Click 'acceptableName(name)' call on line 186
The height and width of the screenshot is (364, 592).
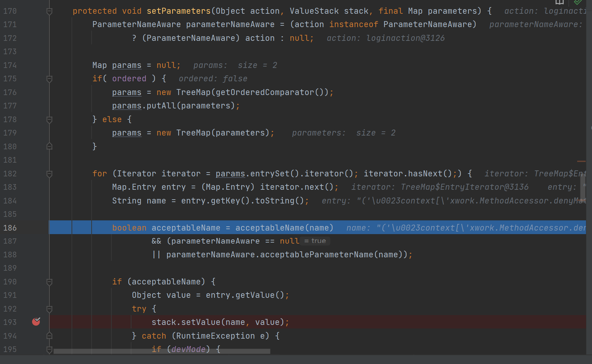[284, 228]
